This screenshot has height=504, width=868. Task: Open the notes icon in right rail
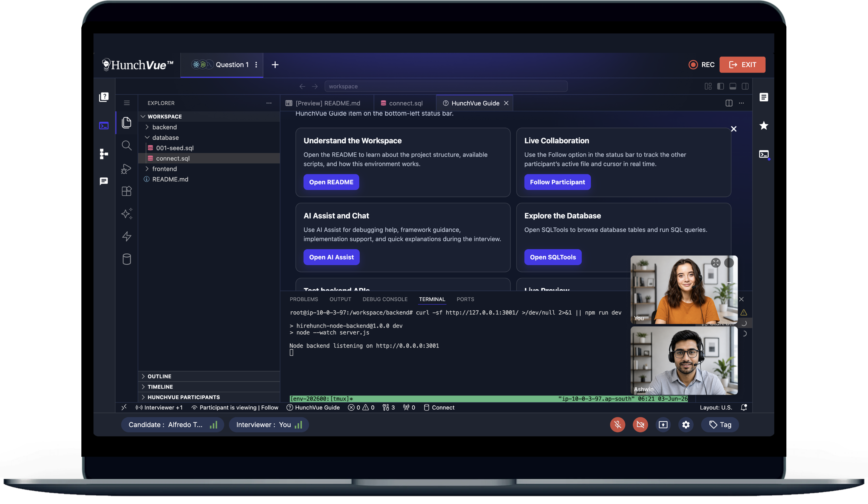click(763, 97)
